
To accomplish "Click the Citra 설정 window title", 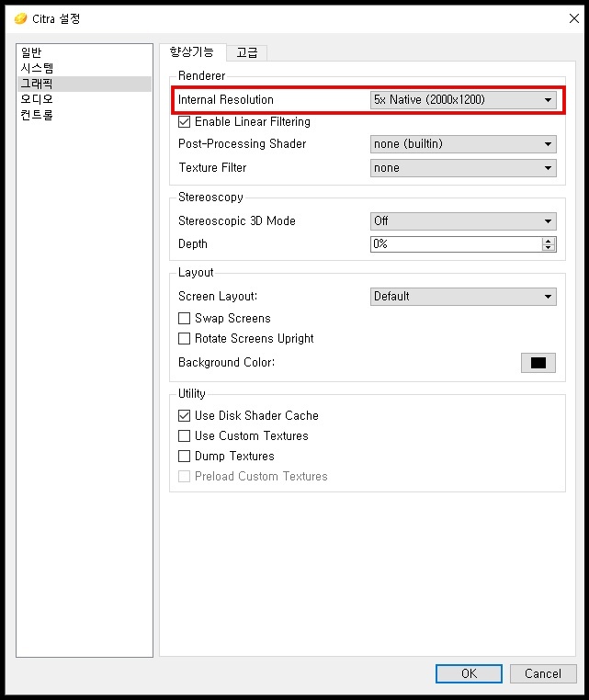I will click(56, 18).
